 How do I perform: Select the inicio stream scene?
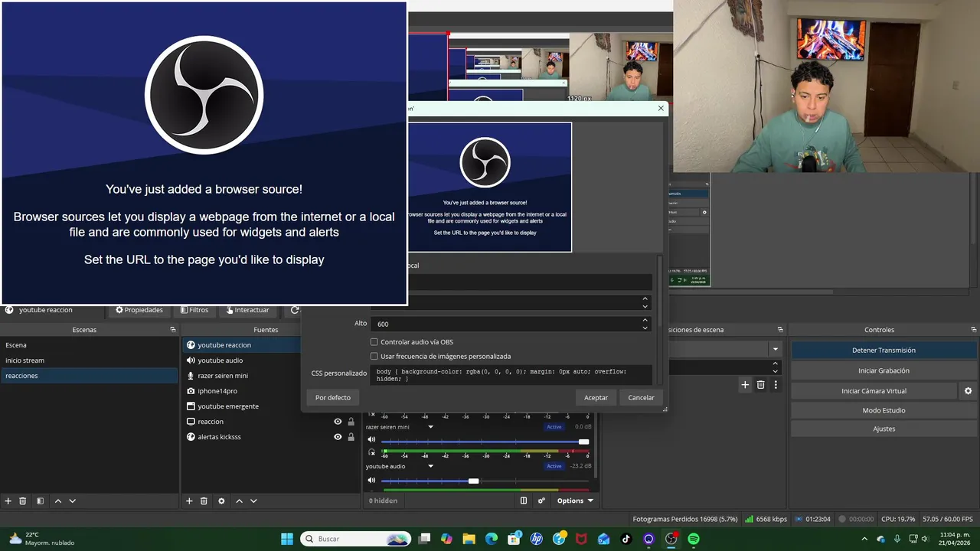pyautogui.click(x=90, y=360)
